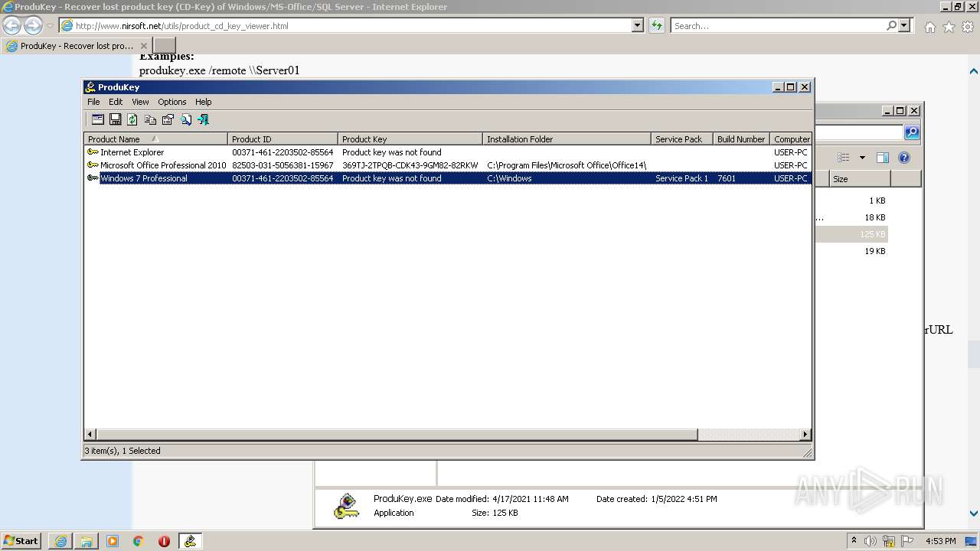The height and width of the screenshot is (551, 980).
Task: Open the View menu in ProduKey
Action: coord(140,102)
